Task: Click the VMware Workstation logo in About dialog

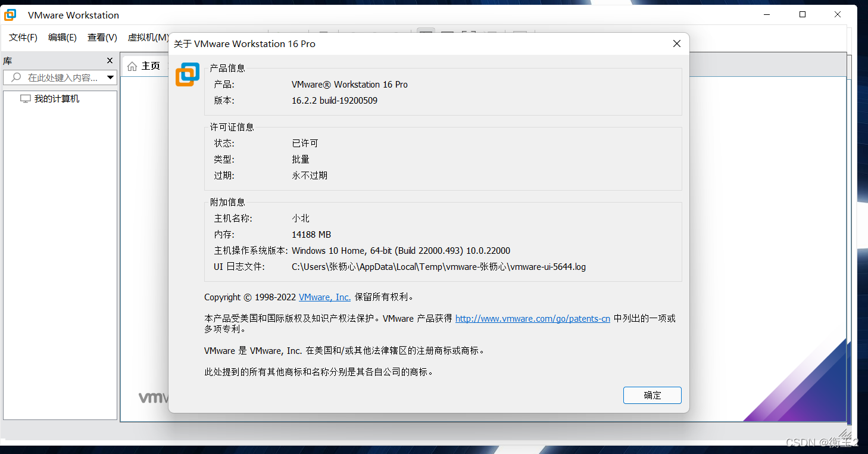Action: tap(188, 74)
